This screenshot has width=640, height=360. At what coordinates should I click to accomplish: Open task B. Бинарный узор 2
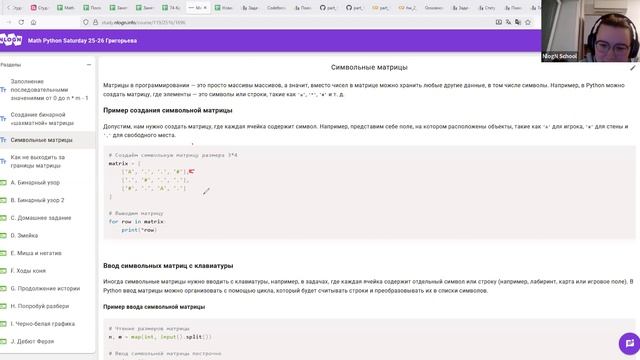[37, 200]
